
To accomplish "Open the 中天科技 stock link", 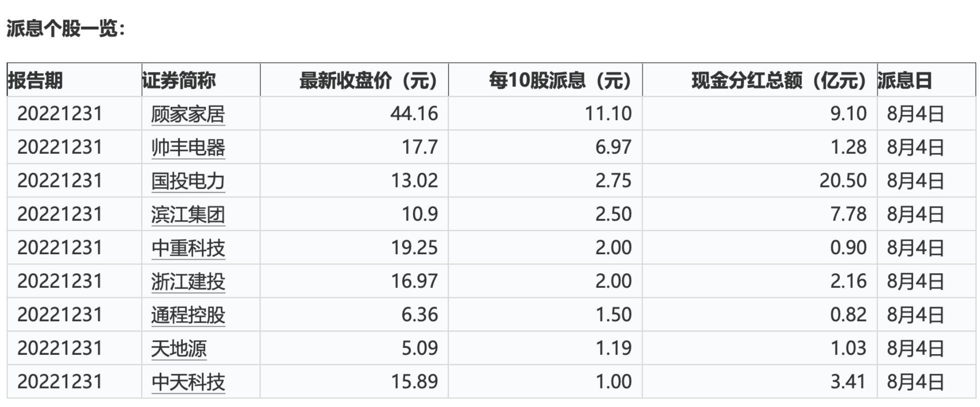I will pos(188,382).
